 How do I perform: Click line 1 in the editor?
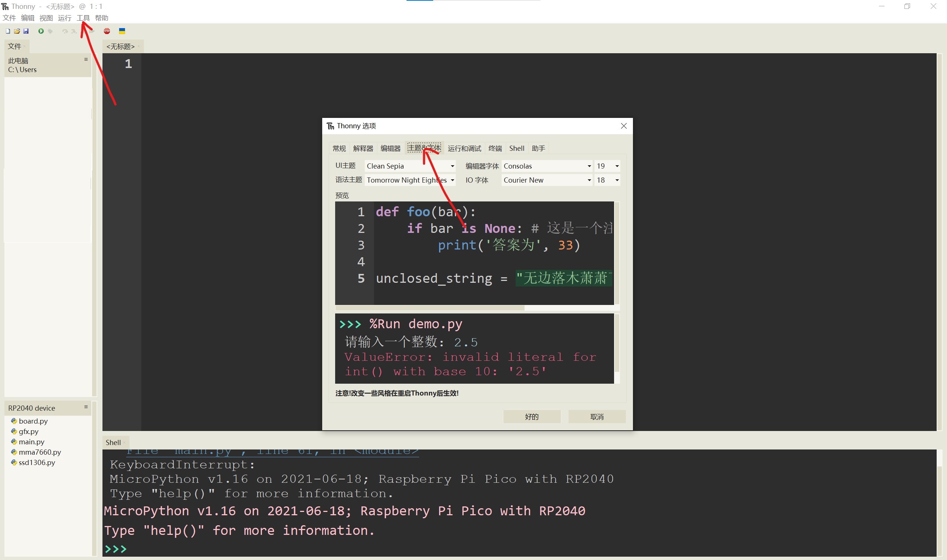[x=538, y=64]
